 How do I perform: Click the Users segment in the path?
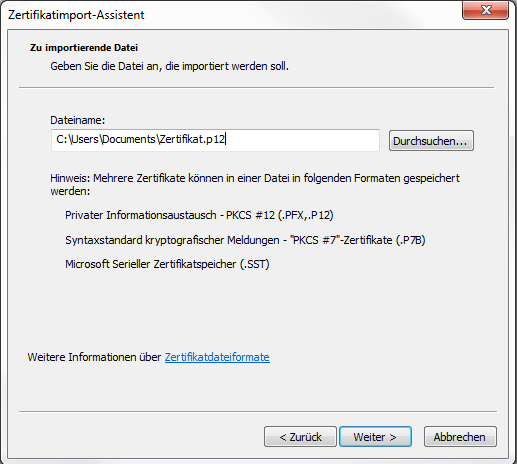coord(85,139)
